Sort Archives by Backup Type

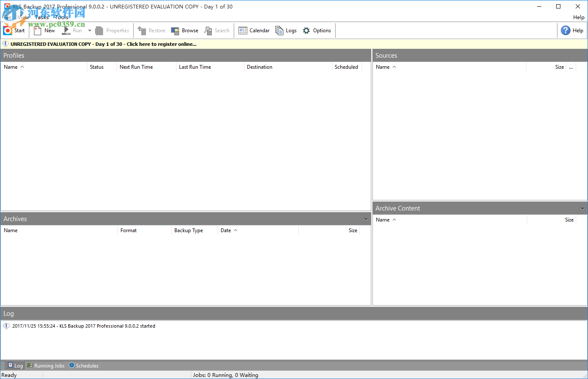click(195, 230)
